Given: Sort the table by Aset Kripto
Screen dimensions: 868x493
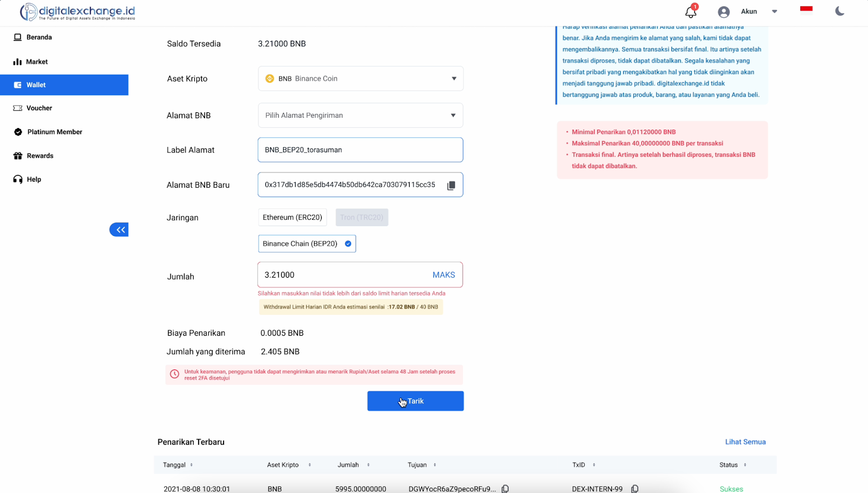Looking at the screenshot, I should (310, 465).
